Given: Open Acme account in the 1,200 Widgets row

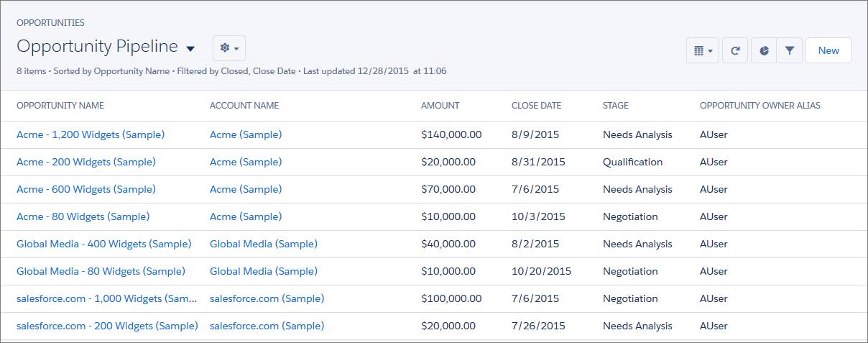Looking at the screenshot, I should (x=246, y=134).
